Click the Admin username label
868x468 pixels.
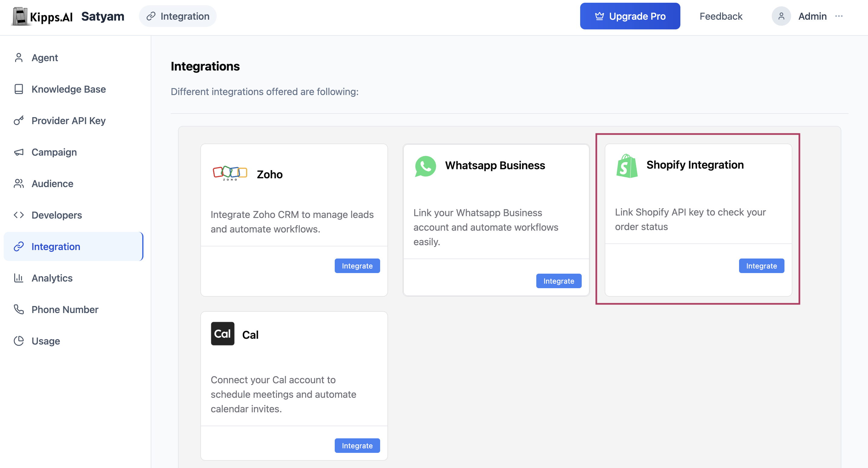tap(812, 16)
